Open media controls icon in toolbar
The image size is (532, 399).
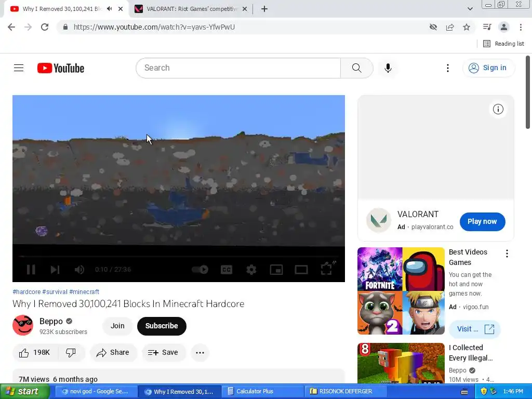click(487, 27)
